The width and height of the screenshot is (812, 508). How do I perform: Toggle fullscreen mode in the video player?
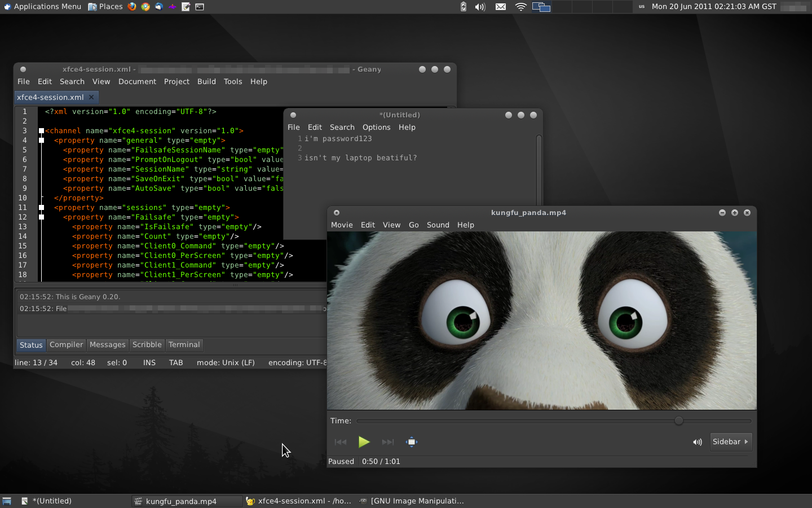(412, 442)
